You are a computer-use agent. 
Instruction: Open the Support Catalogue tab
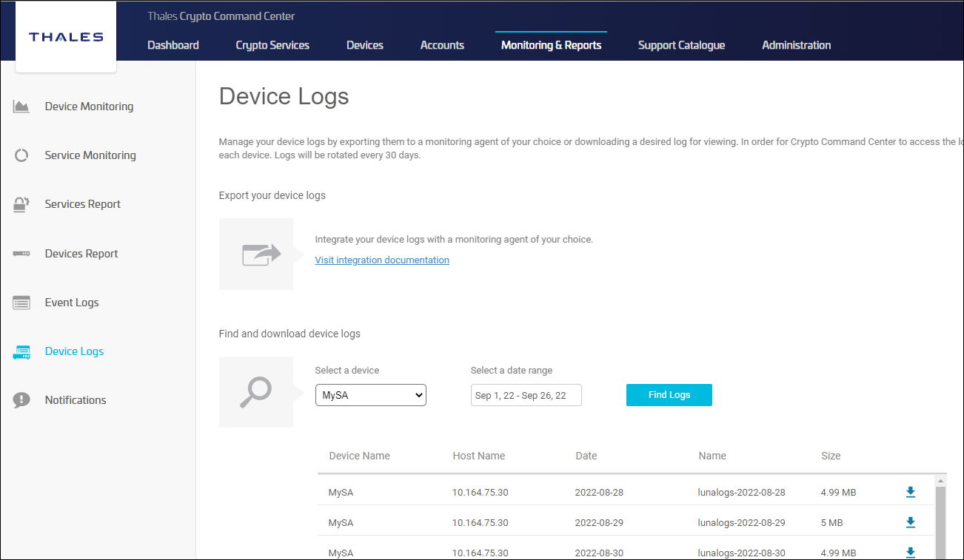[681, 45]
